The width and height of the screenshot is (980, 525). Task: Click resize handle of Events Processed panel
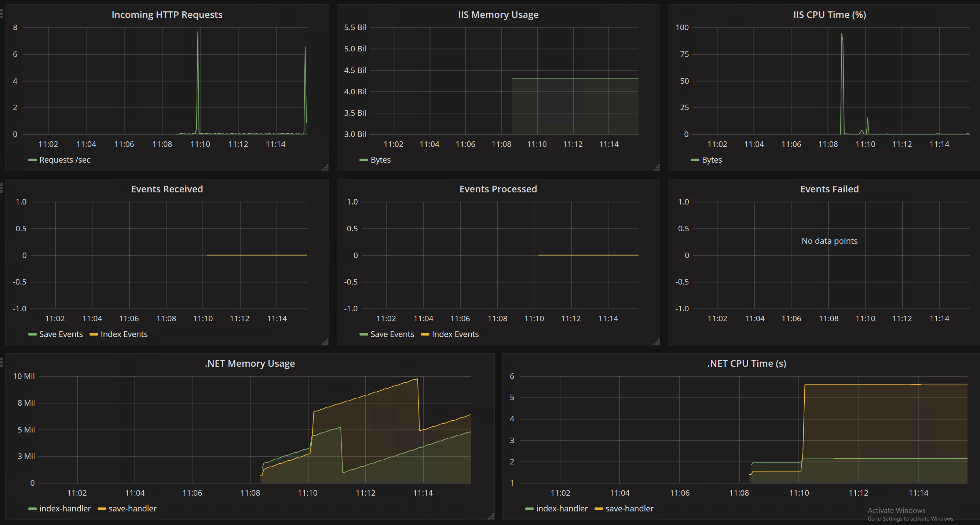click(x=657, y=342)
